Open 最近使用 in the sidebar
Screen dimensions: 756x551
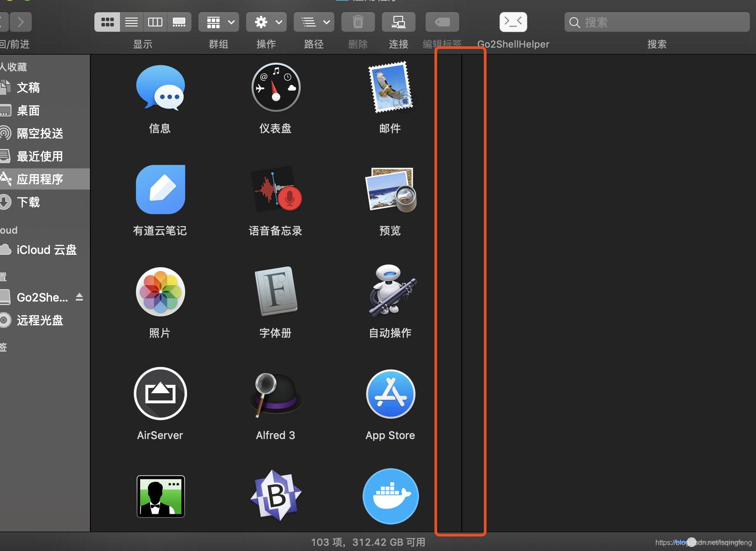45,156
